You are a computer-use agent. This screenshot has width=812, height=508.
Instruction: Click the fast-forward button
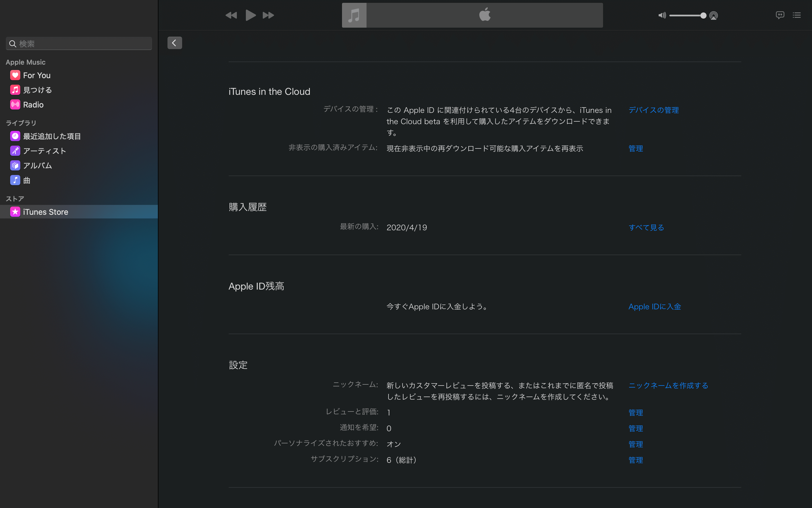[x=268, y=15]
